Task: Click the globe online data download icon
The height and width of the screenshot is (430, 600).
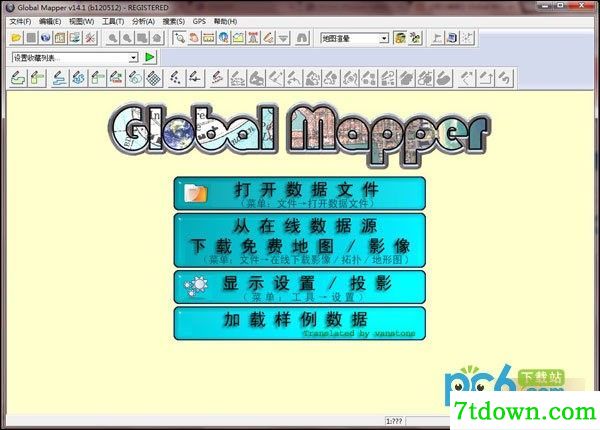Action: (x=46, y=38)
